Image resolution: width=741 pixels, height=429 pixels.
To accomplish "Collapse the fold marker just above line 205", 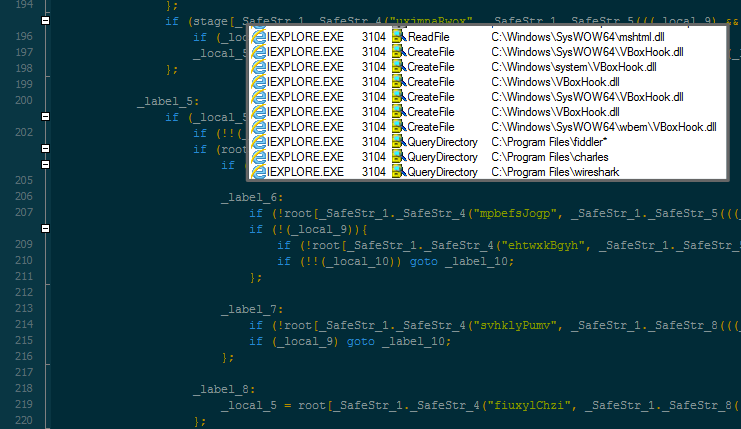I will point(45,164).
